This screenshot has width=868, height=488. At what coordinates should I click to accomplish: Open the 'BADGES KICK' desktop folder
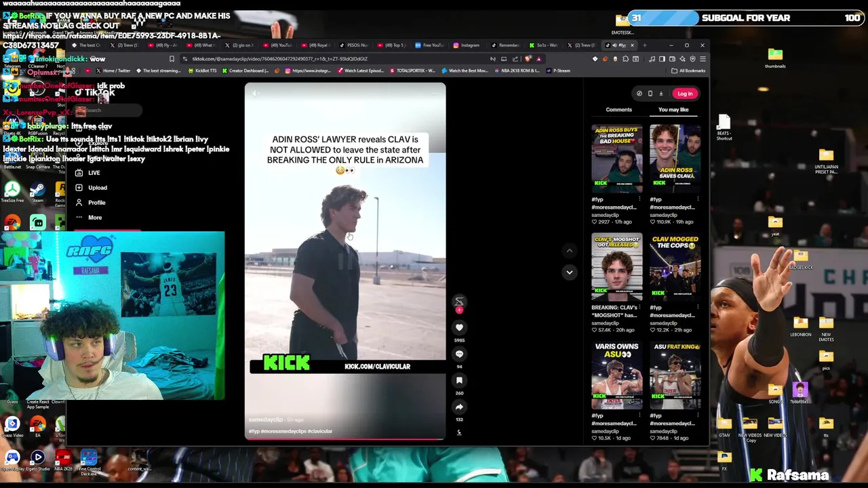[x=801, y=260]
